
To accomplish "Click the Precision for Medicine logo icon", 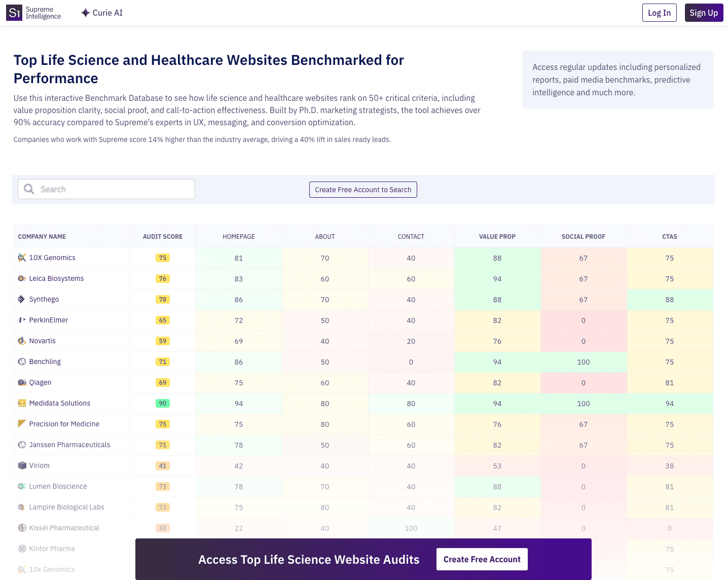I will 22,424.
